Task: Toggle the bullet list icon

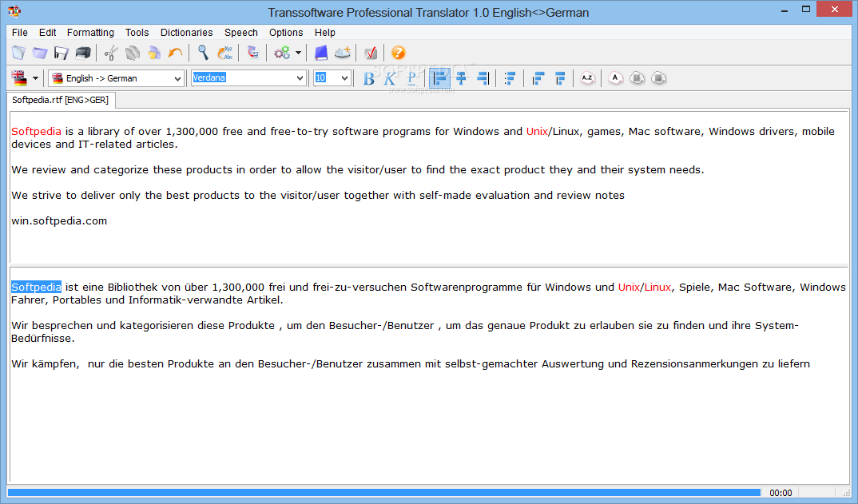Action: [x=510, y=78]
